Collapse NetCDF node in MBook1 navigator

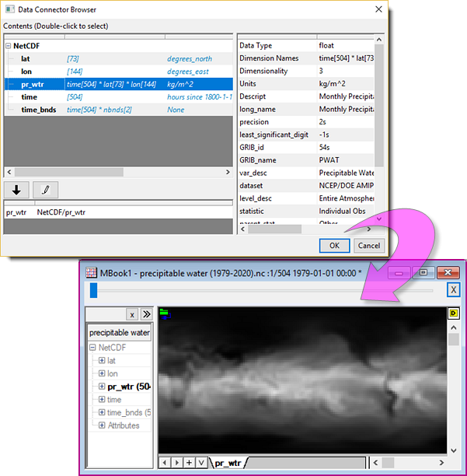pyautogui.click(x=92, y=348)
